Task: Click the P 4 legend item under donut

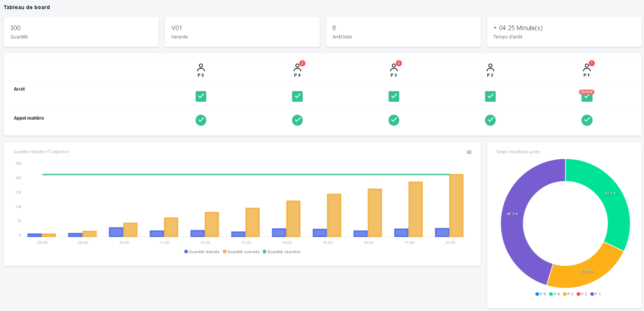Action: click(554, 294)
